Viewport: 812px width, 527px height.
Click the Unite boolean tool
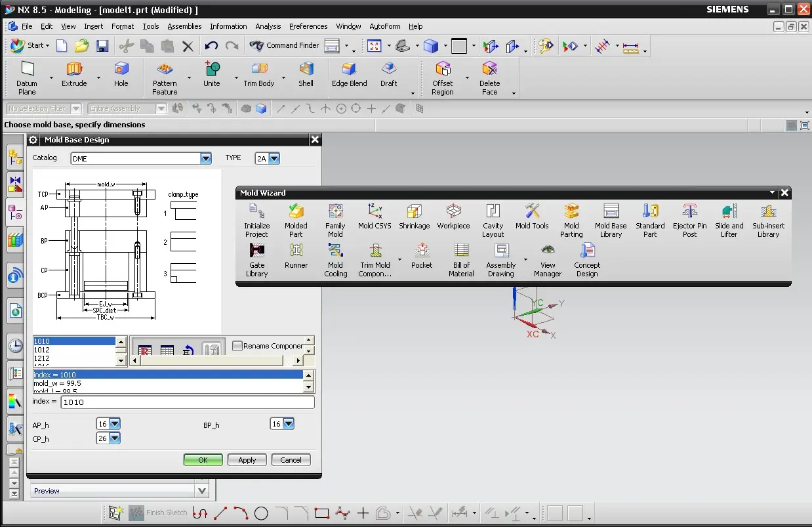click(212, 74)
